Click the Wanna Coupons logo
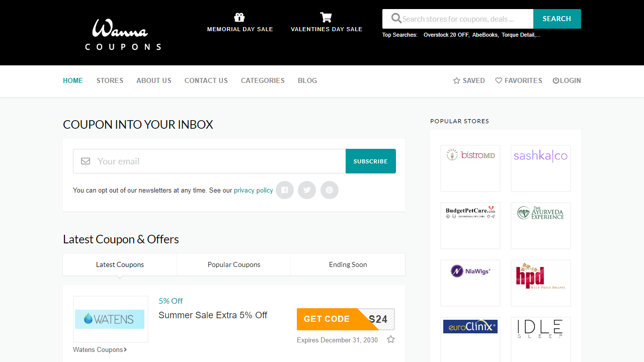This screenshot has width=644, height=362. coord(123,34)
